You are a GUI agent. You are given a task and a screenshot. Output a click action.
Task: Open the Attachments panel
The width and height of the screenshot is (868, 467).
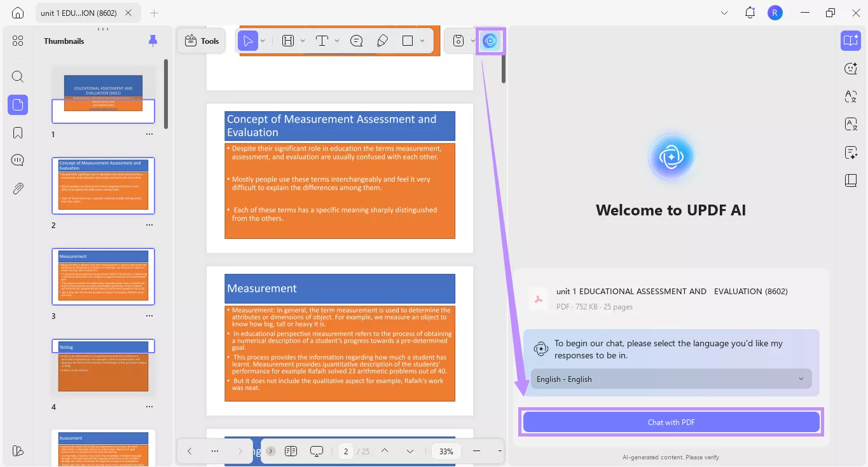click(17, 187)
